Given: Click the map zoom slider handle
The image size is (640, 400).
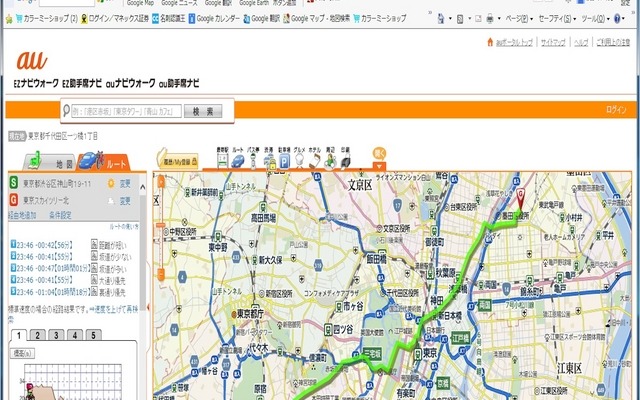Looking at the screenshot, I should [x=161, y=225].
